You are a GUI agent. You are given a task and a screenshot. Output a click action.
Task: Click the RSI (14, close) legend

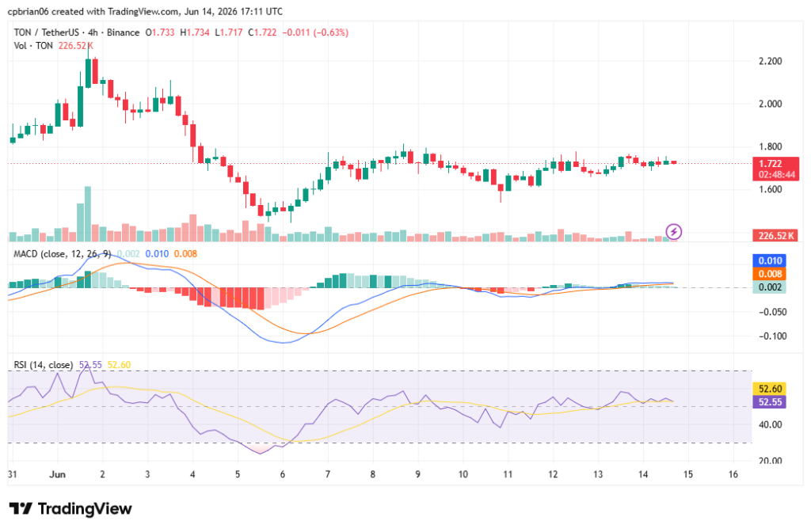[x=44, y=365]
